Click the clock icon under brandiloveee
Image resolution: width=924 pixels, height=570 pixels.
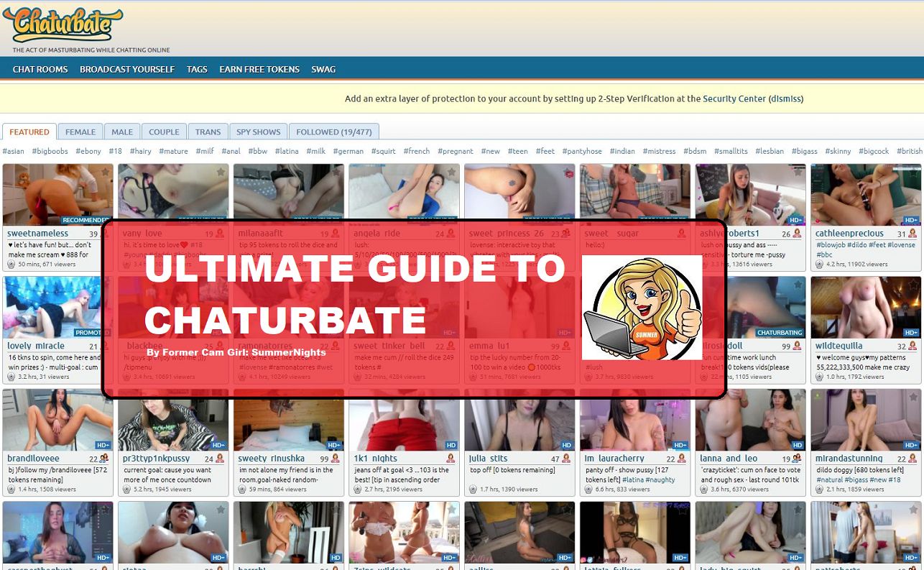[11, 489]
